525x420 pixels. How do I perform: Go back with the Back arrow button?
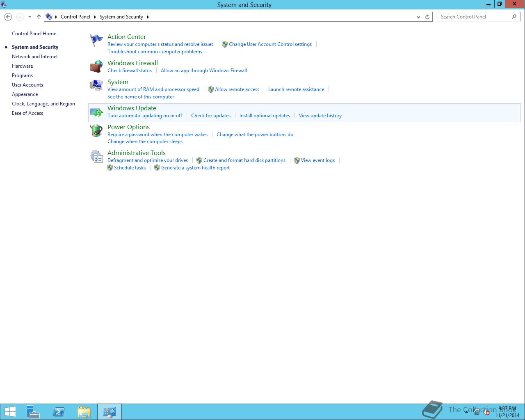[x=8, y=17]
